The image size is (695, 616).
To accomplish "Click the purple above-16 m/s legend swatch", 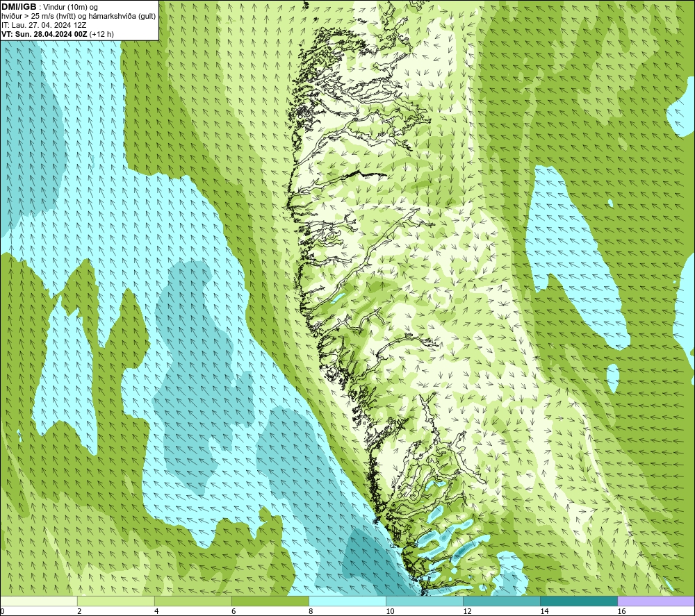I will [x=655, y=601].
